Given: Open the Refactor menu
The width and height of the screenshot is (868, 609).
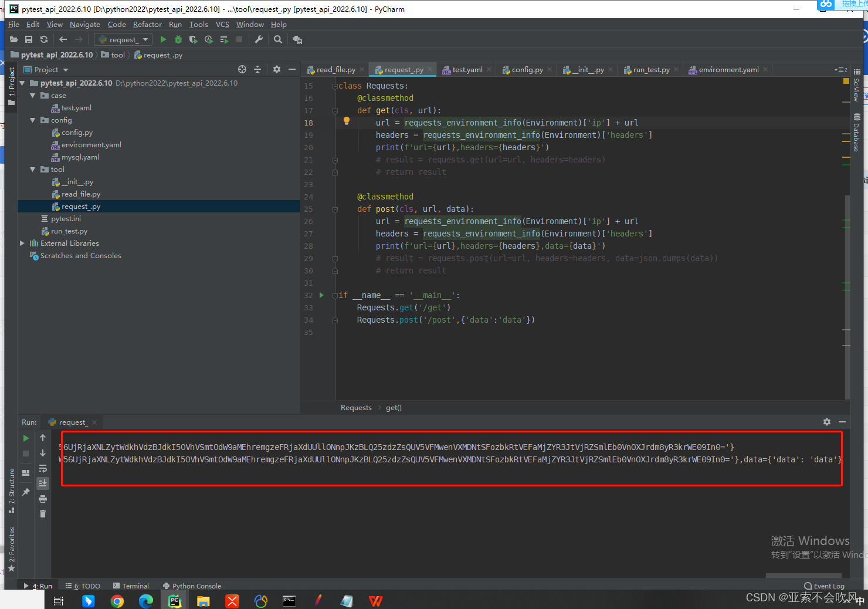Looking at the screenshot, I should 147,25.
